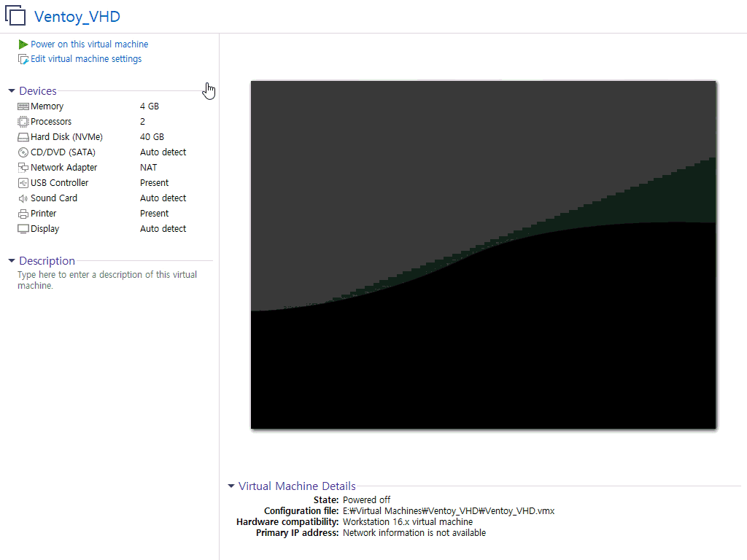This screenshot has width=747, height=560.
Task: Click the Edit settings wrench icon
Action: coord(23,59)
